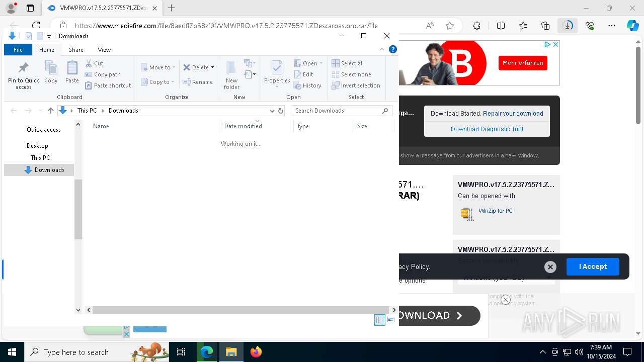
Task: Open Customize Quick Access Toolbar dropdown
Action: pyautogui.click(x=49, y=36)
